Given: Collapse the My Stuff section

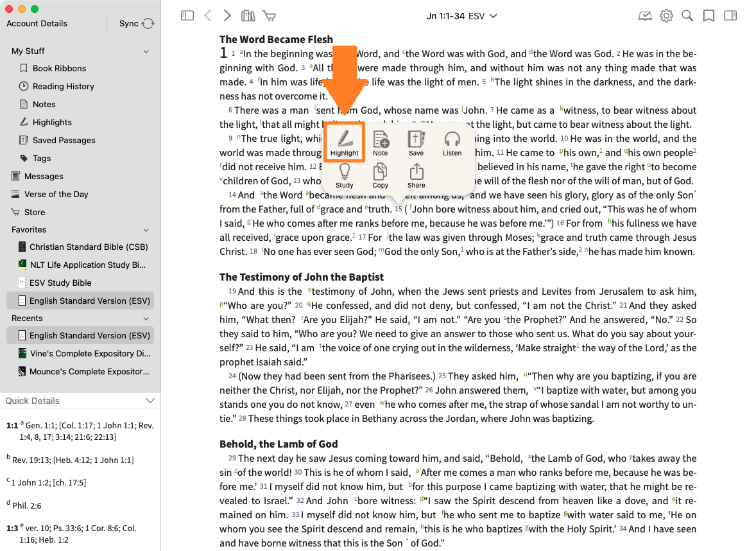Looking at the screenshot, I should [x=146, y=51].
